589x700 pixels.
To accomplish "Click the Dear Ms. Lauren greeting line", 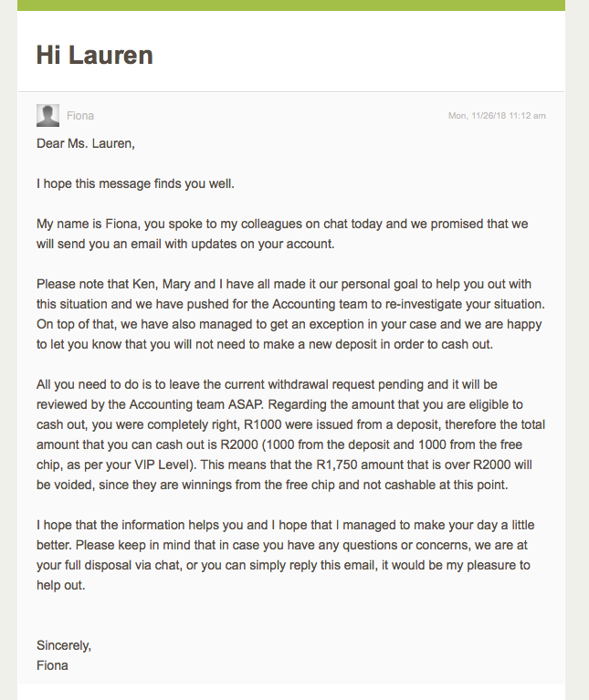I will pos(86,143).
